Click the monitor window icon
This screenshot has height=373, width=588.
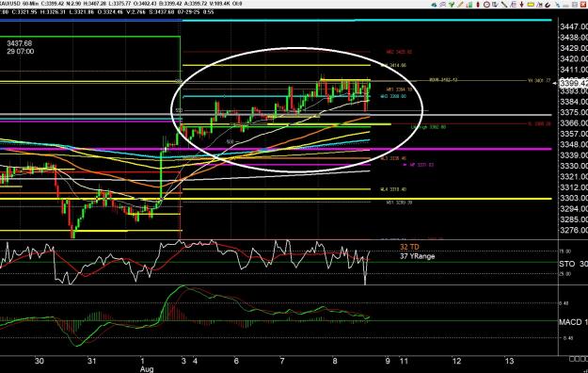495,5
